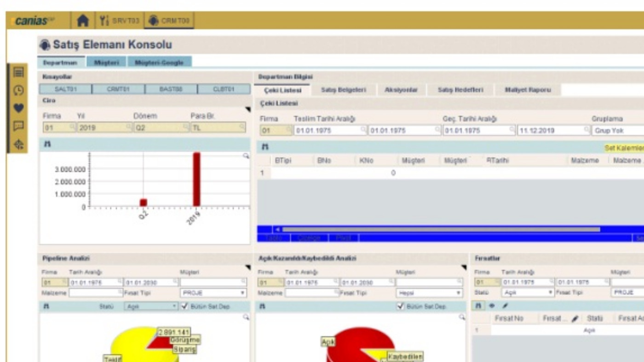
Task: Open the Satış Hedefleri tab
Action: (460, 90)
